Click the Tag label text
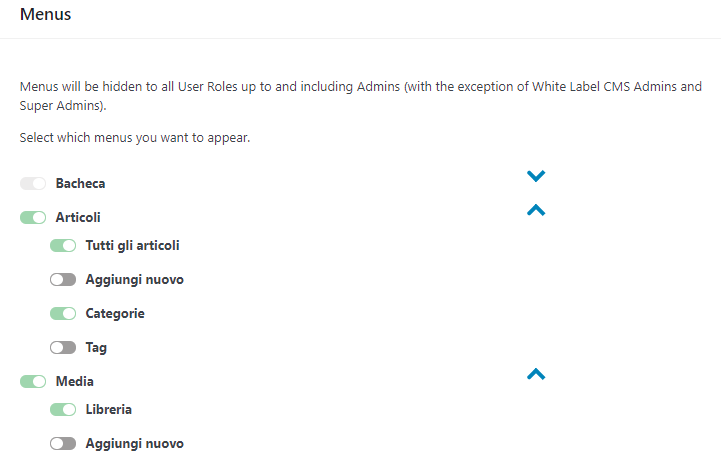The image size is (721, 460). 96,348
